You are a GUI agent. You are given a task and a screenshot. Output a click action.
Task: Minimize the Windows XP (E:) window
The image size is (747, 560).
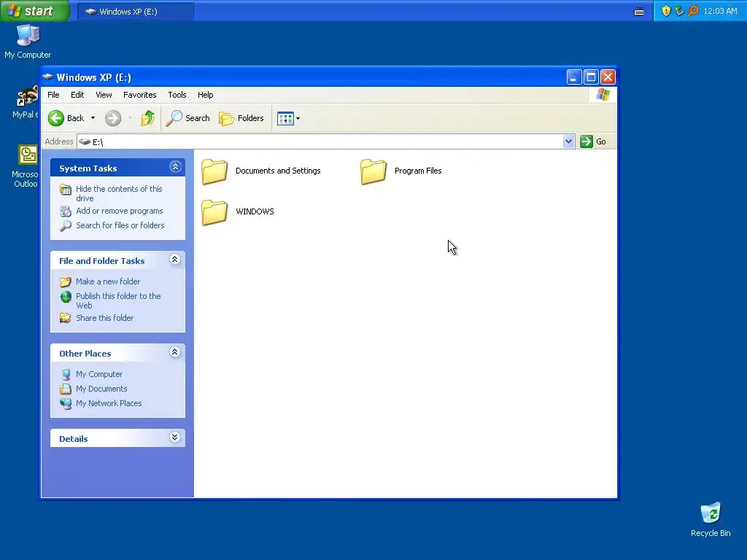click(573, 77)
